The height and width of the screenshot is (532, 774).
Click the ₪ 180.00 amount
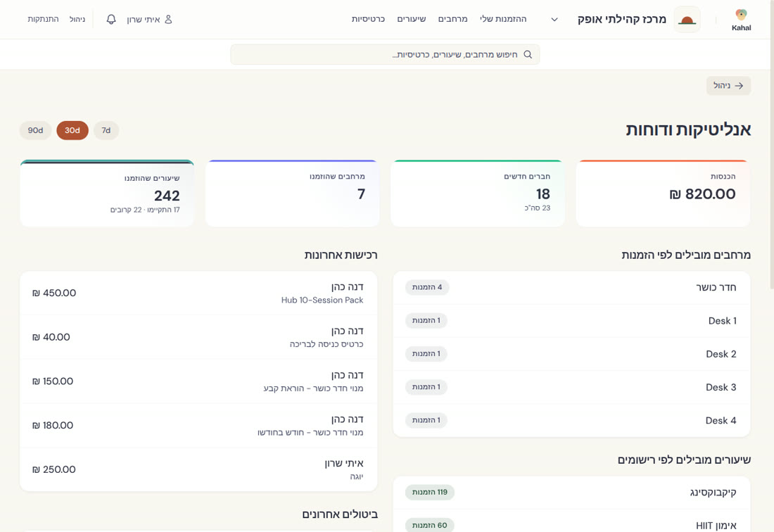coord(53,426)
